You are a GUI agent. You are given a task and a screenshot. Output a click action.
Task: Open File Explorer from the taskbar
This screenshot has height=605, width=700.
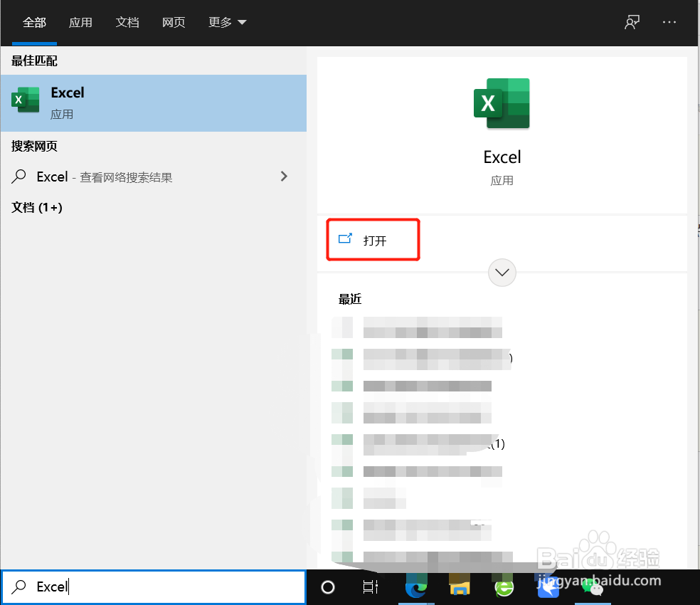[460, 587]
